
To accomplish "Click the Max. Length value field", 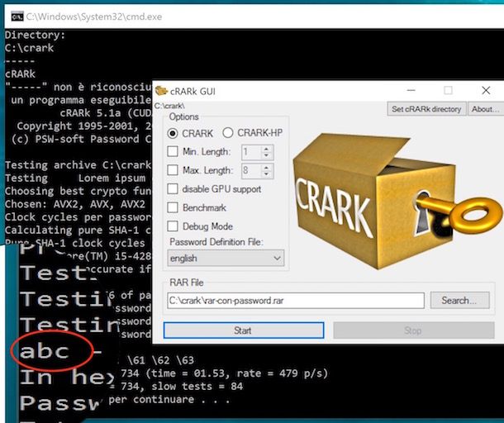I will coord(252,171).
